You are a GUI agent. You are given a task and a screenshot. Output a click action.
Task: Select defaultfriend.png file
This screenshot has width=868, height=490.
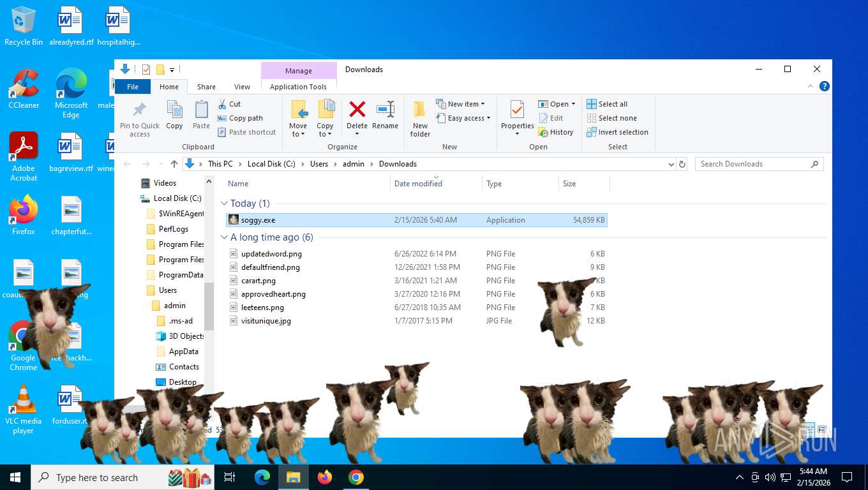point(417,267)
